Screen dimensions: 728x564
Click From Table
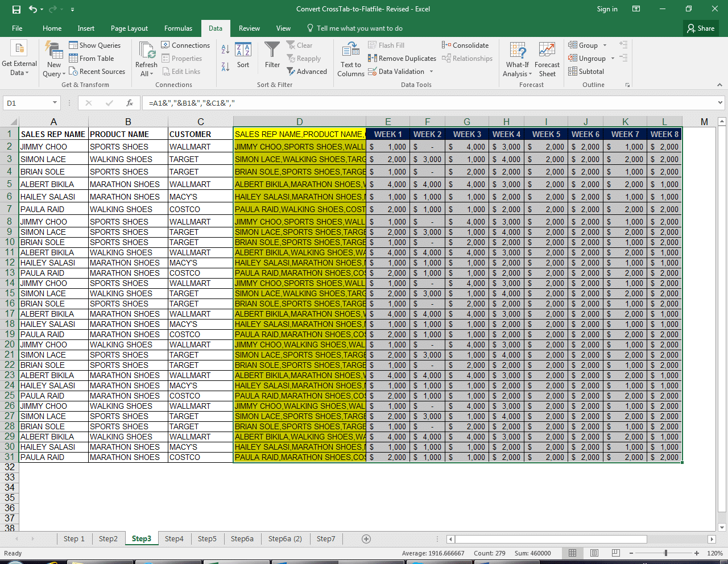[x=91, y=59]
